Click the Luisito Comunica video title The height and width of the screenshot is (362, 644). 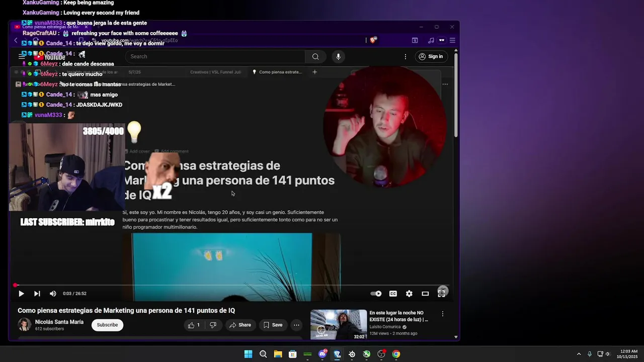coord(399,316)
